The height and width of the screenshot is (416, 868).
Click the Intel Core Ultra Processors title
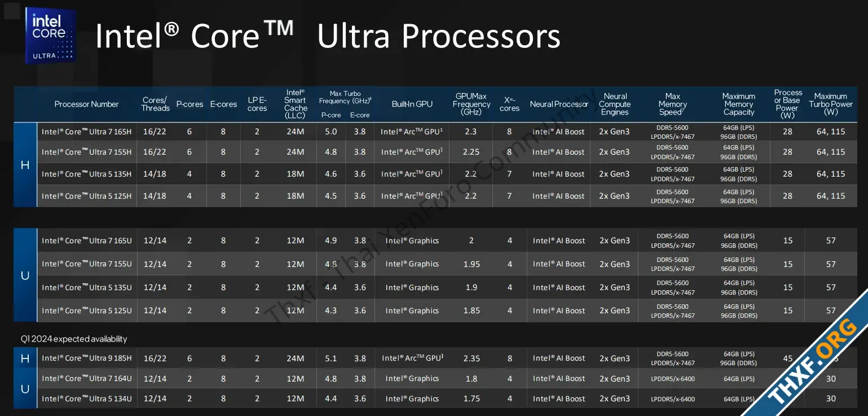tap(328, 36)
